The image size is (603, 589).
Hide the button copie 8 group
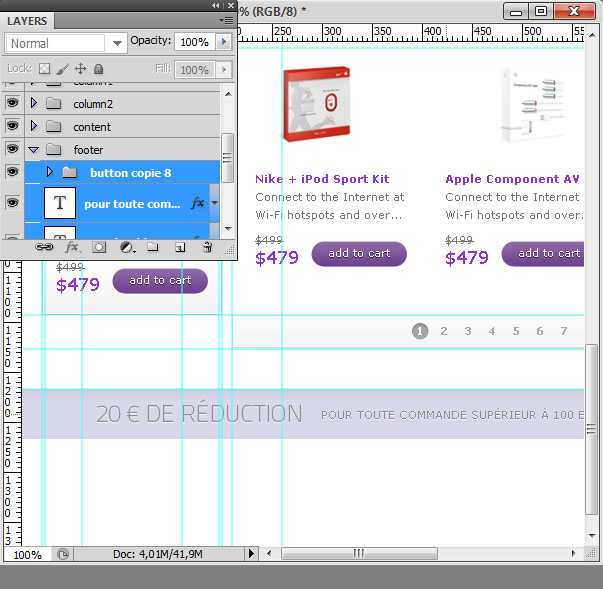click(12, 171)
